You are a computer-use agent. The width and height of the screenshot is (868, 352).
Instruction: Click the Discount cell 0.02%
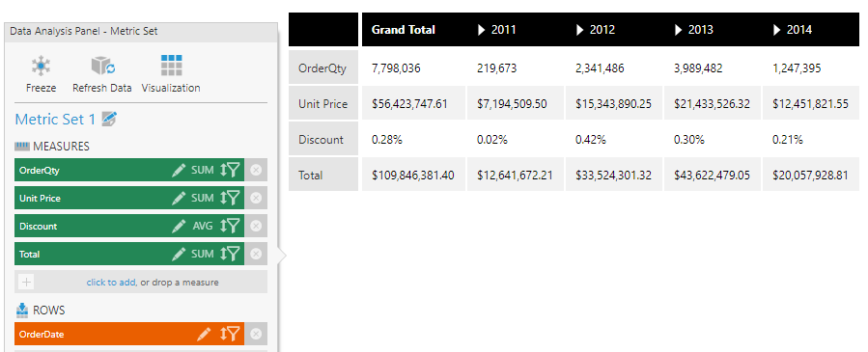point(492,140)
